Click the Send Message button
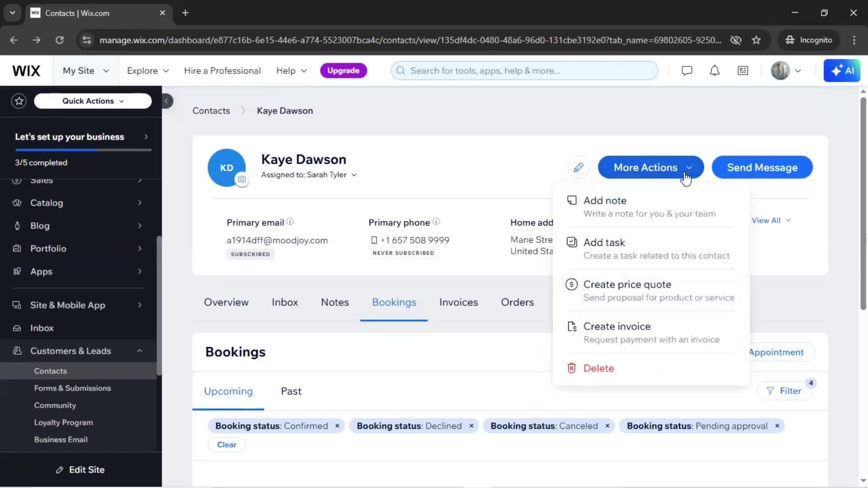868x488 pixels. (x=762, y=168)
